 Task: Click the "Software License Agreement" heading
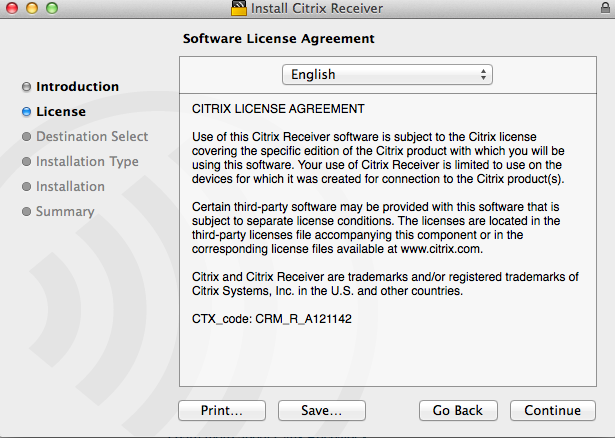(278, 39)
